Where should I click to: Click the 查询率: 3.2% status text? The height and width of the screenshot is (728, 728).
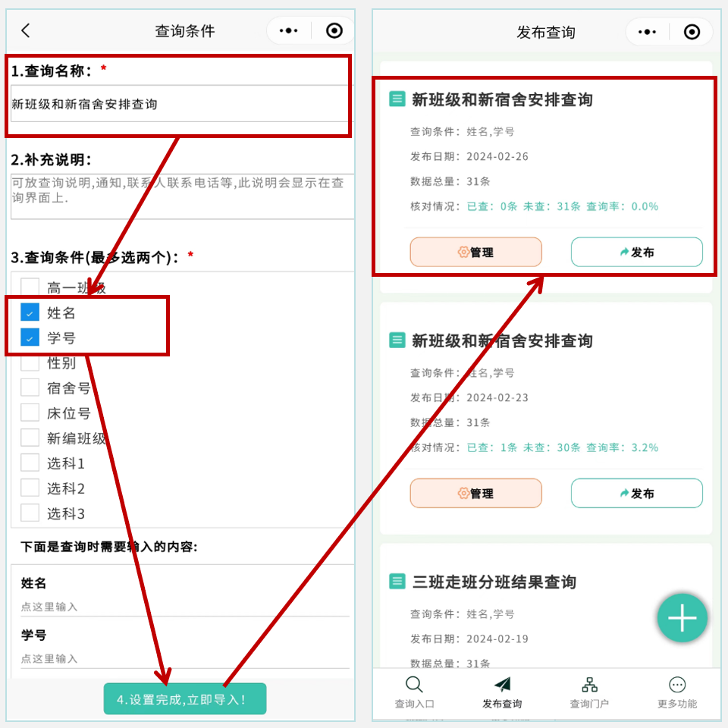pos(622,447)
